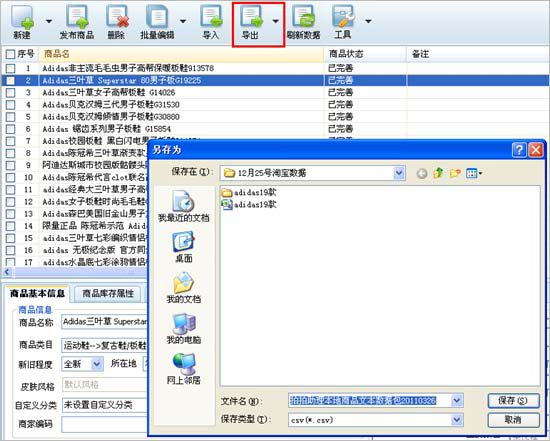Expand the dropdown arrow next to 新建
The image size is (550, 441).
(x=49, y=21)
